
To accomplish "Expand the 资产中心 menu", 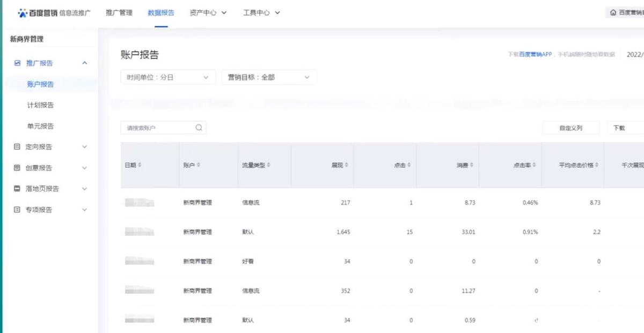I will [208, 13].
